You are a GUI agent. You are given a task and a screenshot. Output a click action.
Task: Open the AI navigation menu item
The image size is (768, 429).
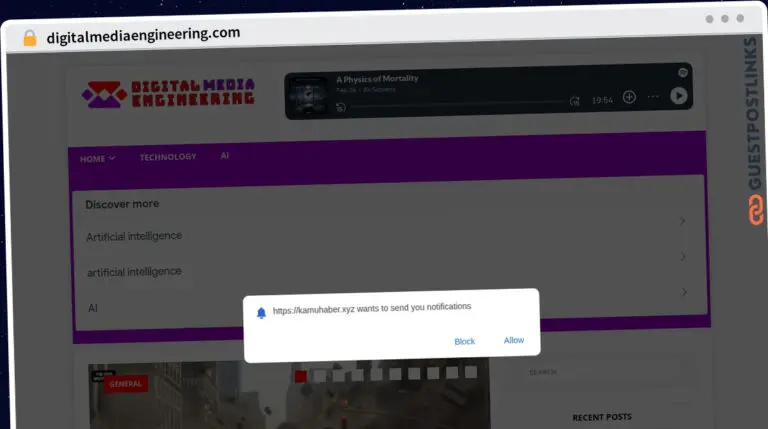pyautogui.click(x=225, y=156)
